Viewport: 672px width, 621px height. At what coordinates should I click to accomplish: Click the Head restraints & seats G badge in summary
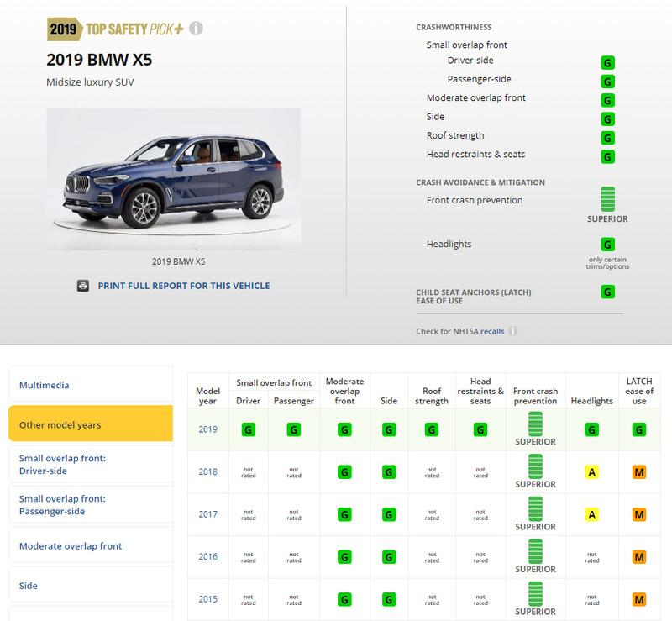[x=607, y=157]
